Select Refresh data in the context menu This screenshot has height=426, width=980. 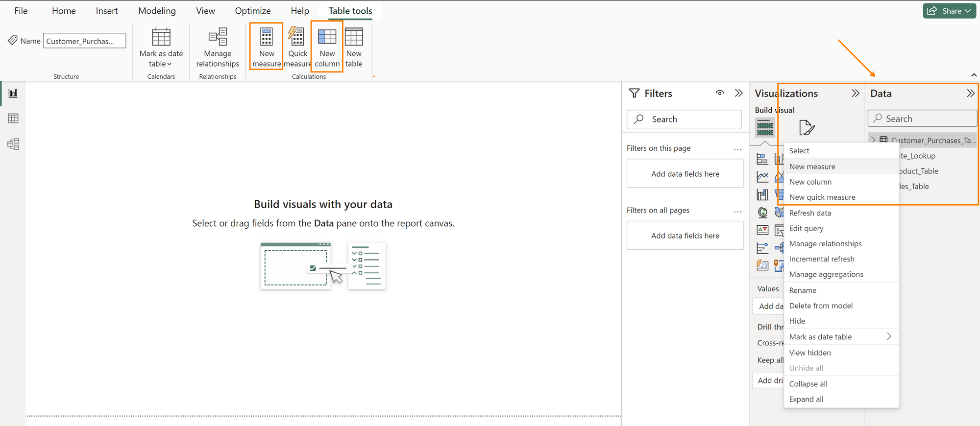(x=810, y=213)
